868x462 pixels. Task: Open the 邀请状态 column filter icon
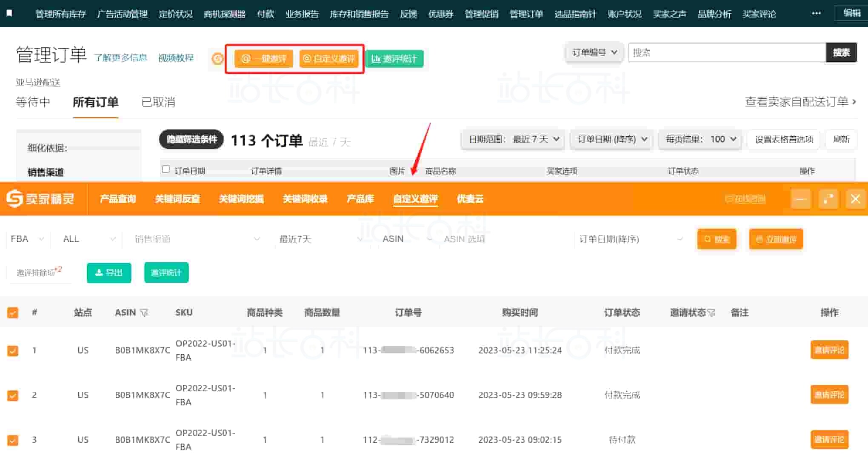click(x=711, y=313)
